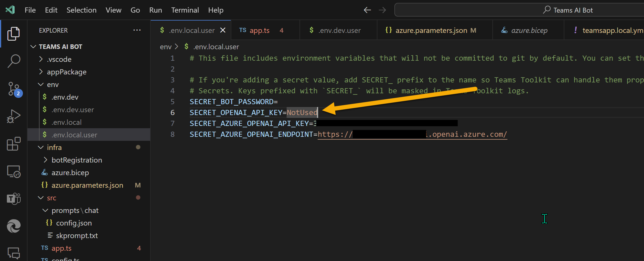644x261 pixels.
Task: Select the modified azure.parameters.json file
Action: tap(87, 185)
